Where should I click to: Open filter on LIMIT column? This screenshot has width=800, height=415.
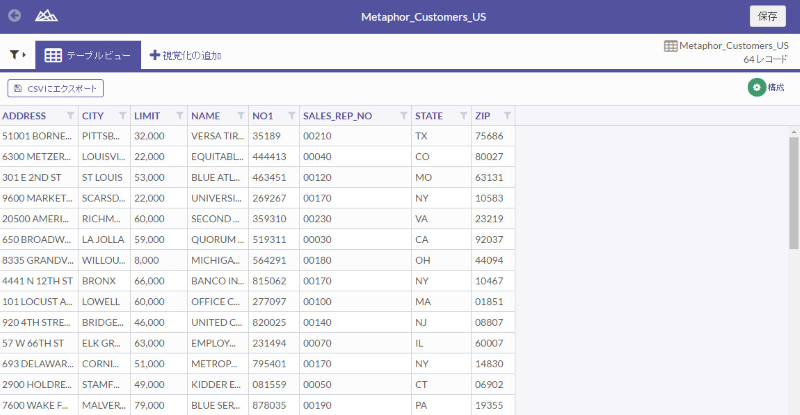[x=179, y=116]
